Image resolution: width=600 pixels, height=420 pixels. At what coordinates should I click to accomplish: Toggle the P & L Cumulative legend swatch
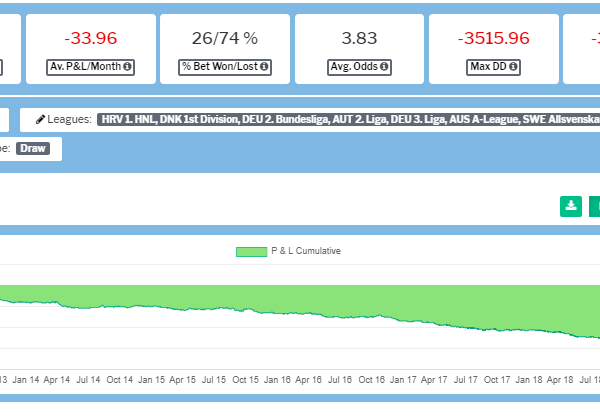tap(251, 252)
